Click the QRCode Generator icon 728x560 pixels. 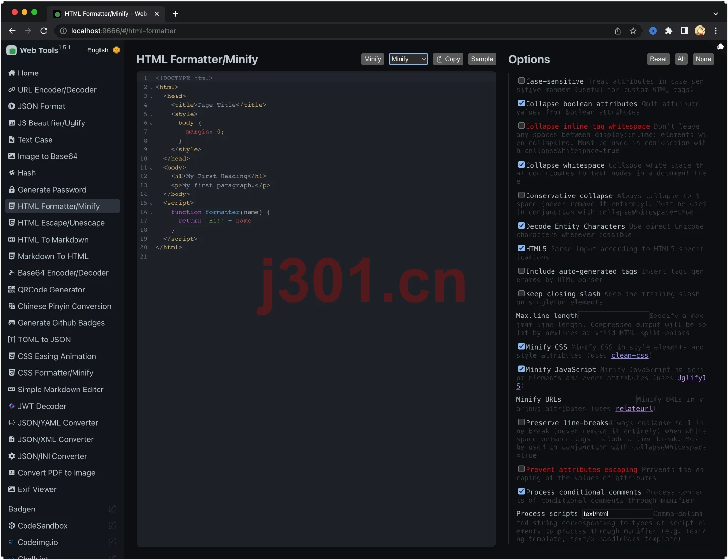tap(12, 290)
